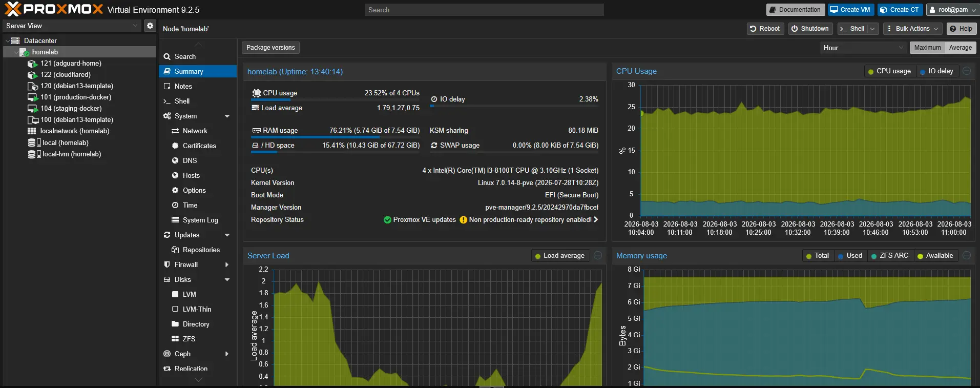The width and height of the screenshot is (980, 388).
Task: Toggle ZFS ARC legend series
Action: tap(890, 256)
